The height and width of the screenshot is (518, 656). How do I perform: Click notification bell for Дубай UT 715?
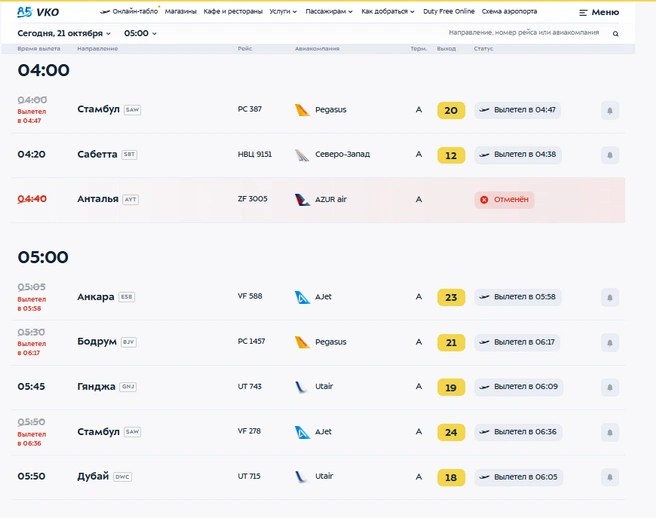[x=610, y=477]
